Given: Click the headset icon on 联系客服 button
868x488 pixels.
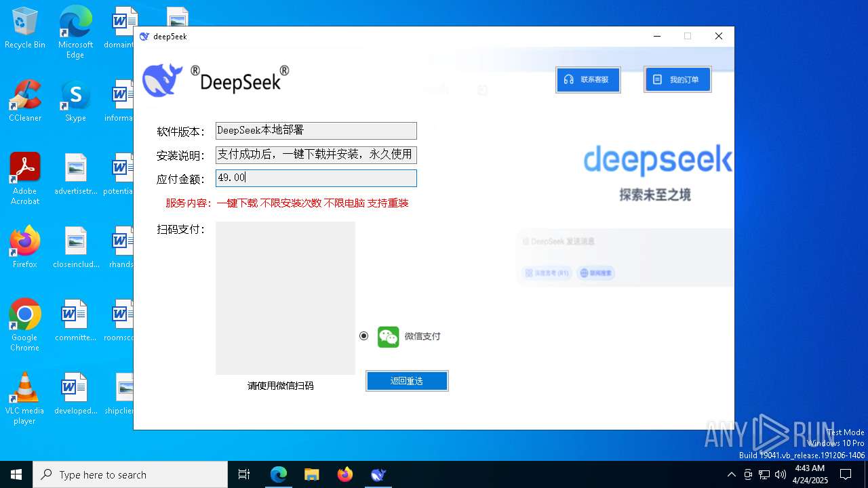Looking at the screenshot, I should pos(569,79).
